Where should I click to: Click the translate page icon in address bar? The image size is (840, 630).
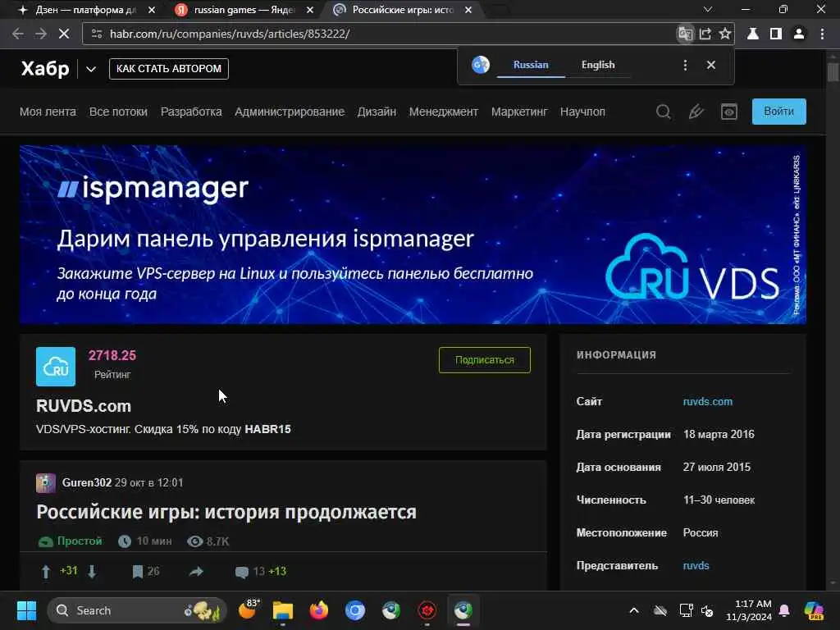pyautogui.click(x=685, y=34)
